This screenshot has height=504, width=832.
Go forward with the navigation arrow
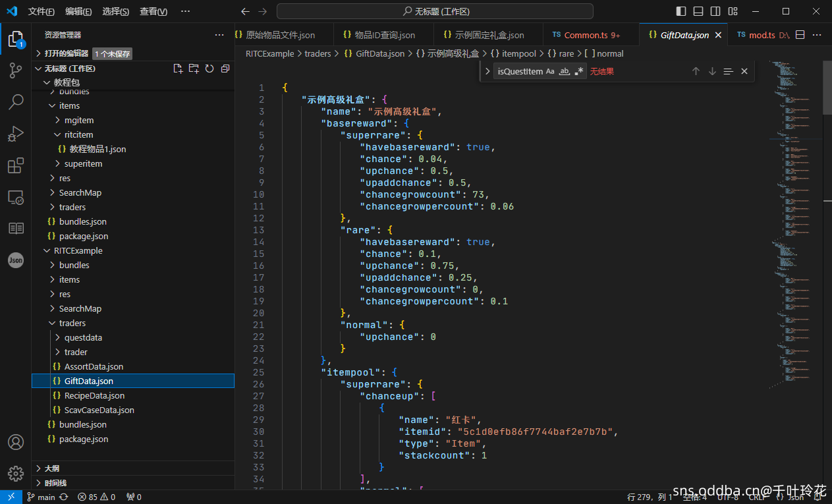[x=263, y=11]
